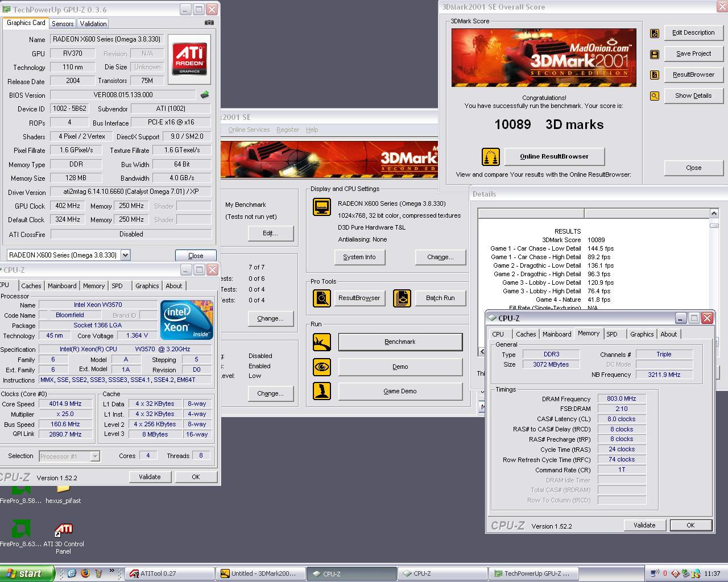Click the ATI Radeon logo in GPU-Z
This screenshot has width=728, height=582.
189,59
